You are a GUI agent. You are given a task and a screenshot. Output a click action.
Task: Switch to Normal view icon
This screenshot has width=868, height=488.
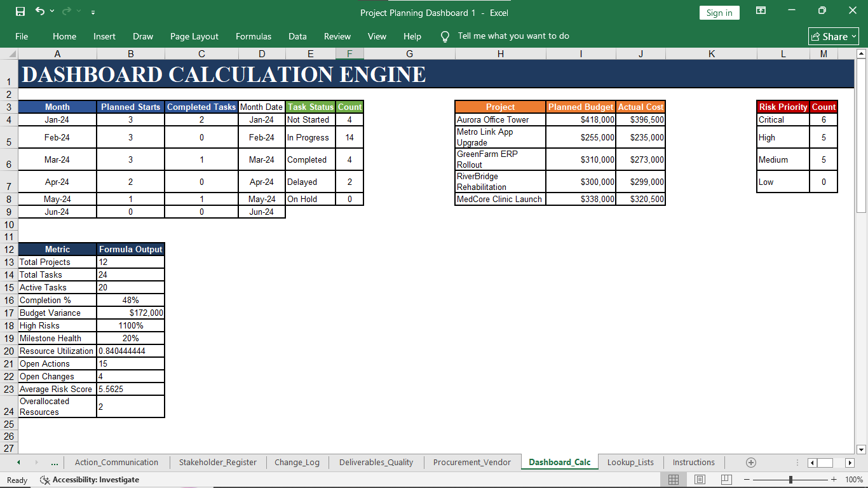click(x=674, y=480)
